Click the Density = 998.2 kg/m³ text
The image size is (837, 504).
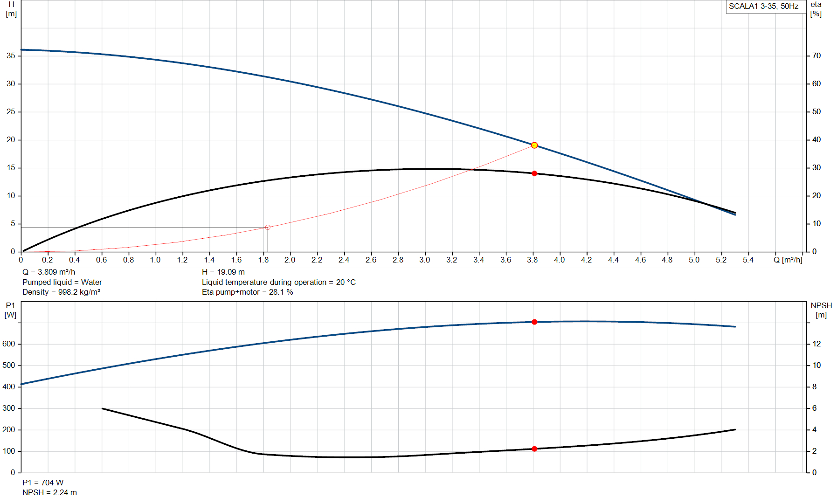click(61, 292)
